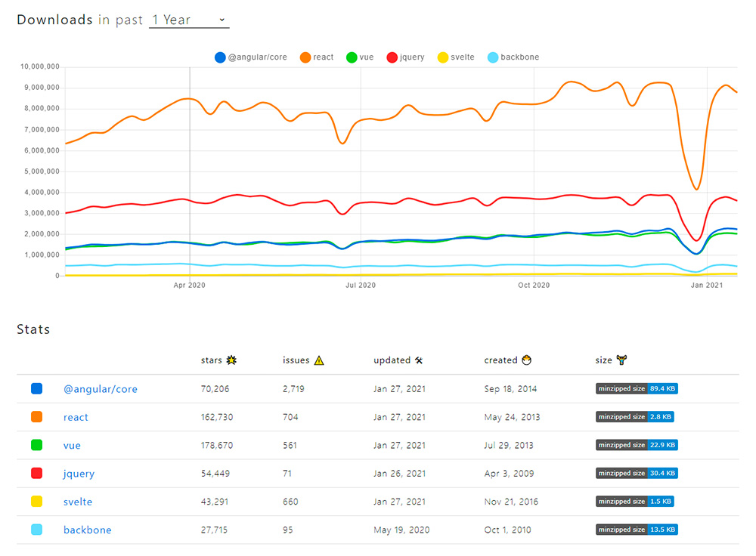Click the May 24, 2013 created date
Image resolution: width=756 pixels, height=556 pixels.
pos(512,417)
